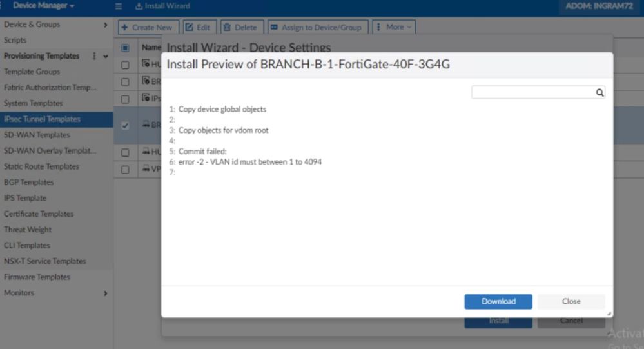This screenshot has height=349, width=644.
Task: Open SD-WAN Templates
Action: [37, 135]
